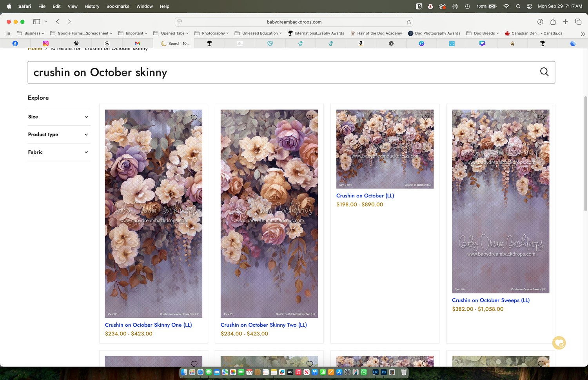This screenshot has width=588, height=380.
Task: Open the bookmarks grid icon
Action: (x=7, y=33)
